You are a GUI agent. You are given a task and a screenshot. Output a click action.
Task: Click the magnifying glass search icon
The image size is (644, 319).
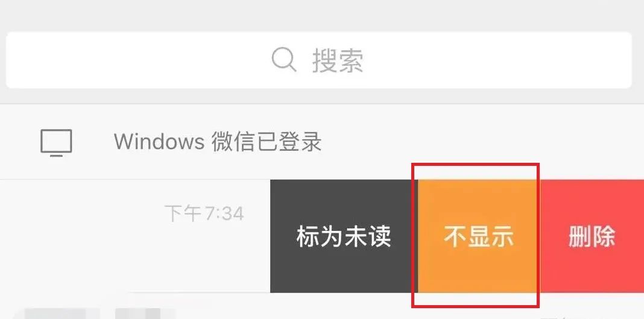(x=284, y=60)
